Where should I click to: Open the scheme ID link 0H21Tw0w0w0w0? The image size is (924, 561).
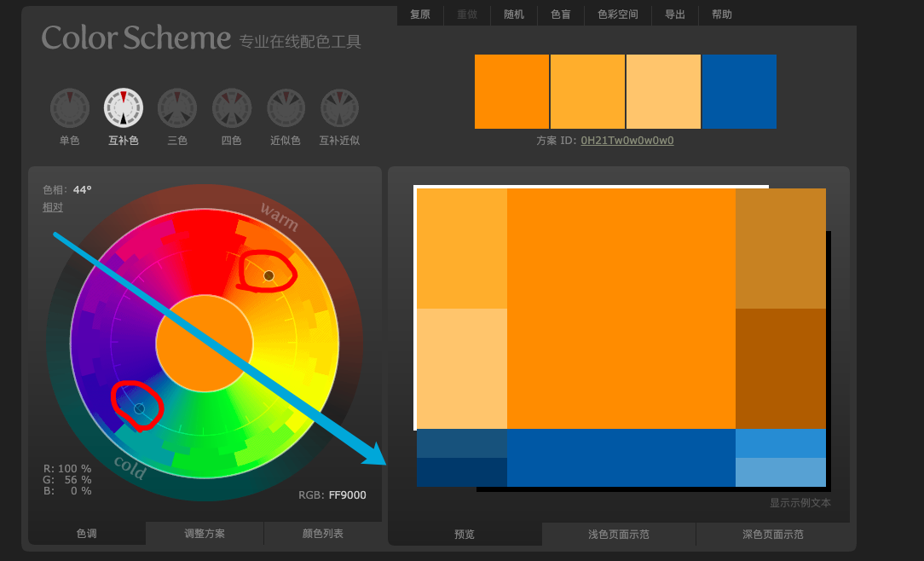[x=627, y=140]
